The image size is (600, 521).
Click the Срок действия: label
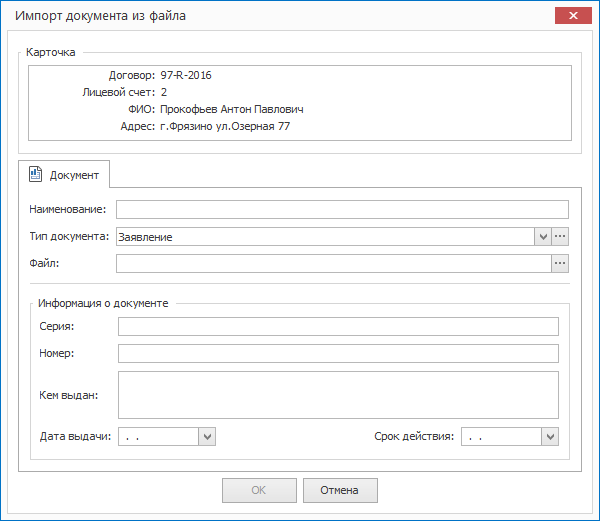(414, 436)
